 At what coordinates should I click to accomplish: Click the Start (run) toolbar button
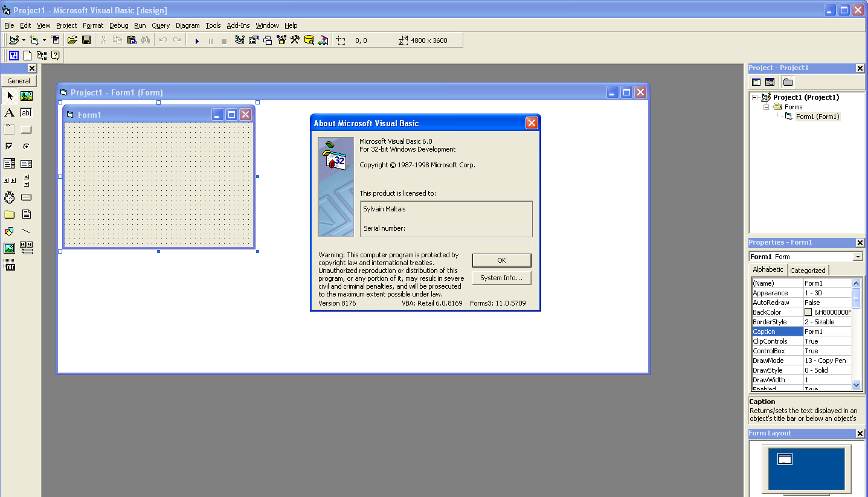click(x=196, y=40)
